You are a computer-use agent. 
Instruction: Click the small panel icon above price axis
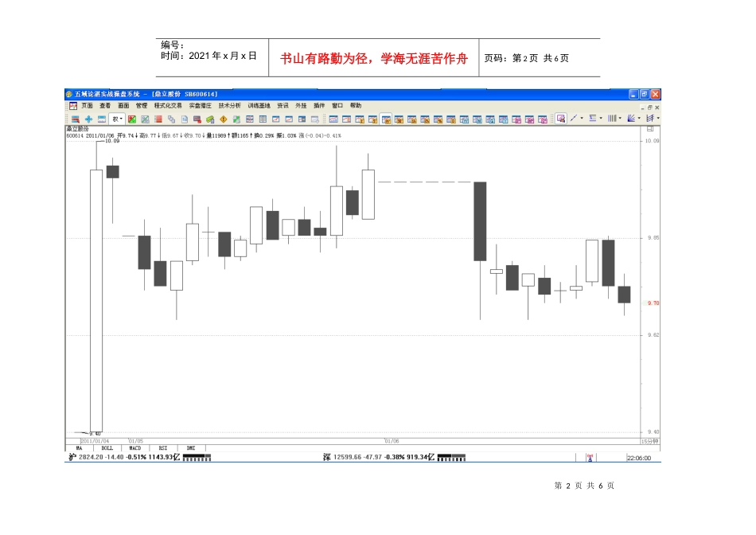point(650,129)
